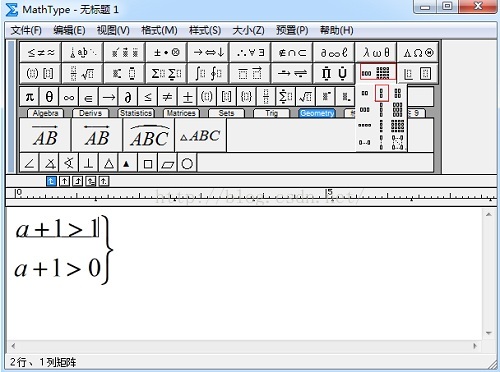Insert the infinity symbol

click(x=69, y=97)
